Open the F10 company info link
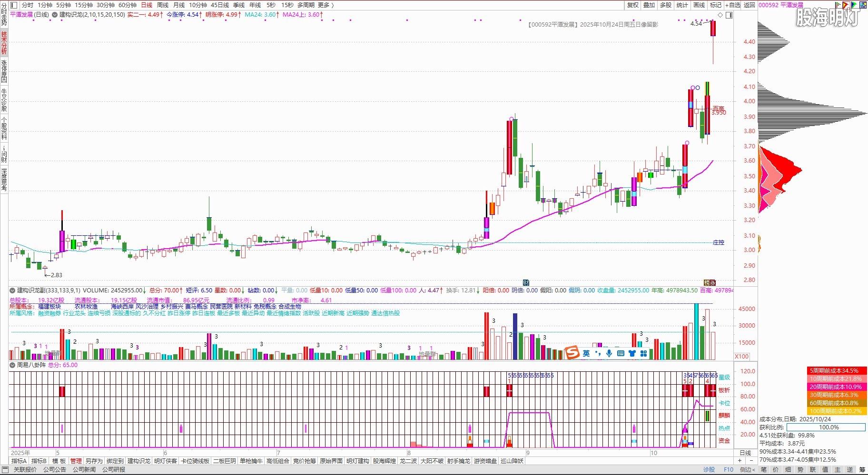 click(x=729, y=470)
